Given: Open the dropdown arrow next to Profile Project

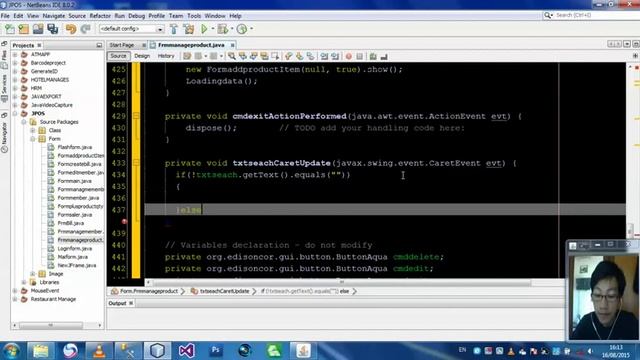Looking at the screenshot, I should coord(251,29).
